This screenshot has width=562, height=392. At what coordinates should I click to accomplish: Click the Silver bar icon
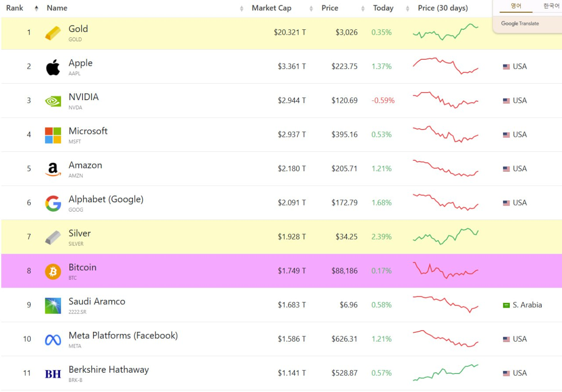pos(53,237)
